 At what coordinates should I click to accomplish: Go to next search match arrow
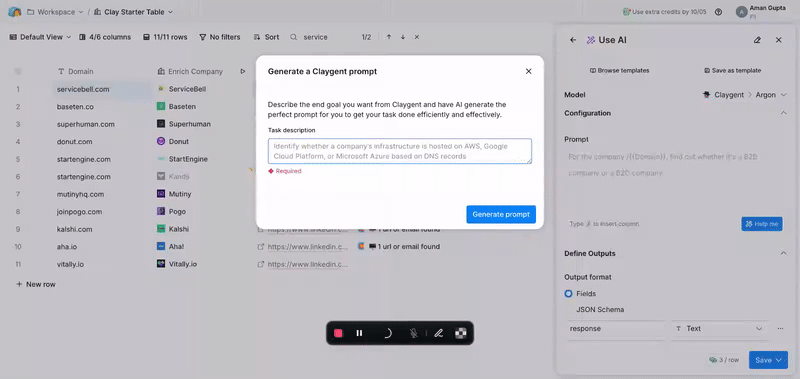(x=403, y=37)
